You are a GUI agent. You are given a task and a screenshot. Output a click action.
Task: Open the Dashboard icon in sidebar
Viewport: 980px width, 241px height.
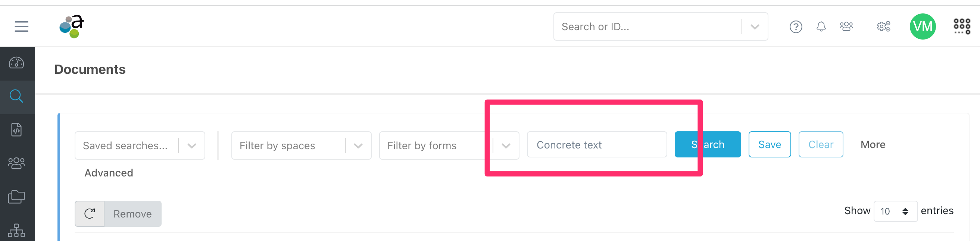coord(17,63)
